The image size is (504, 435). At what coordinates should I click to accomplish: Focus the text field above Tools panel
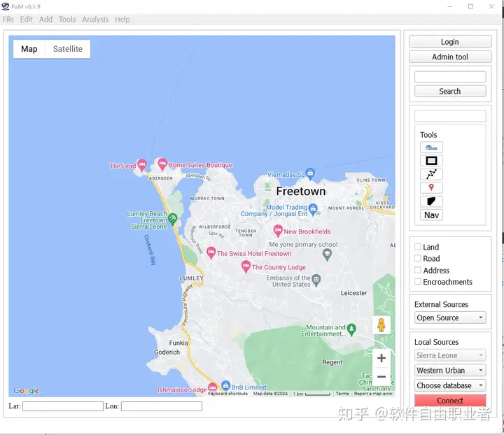coord(450,116)
